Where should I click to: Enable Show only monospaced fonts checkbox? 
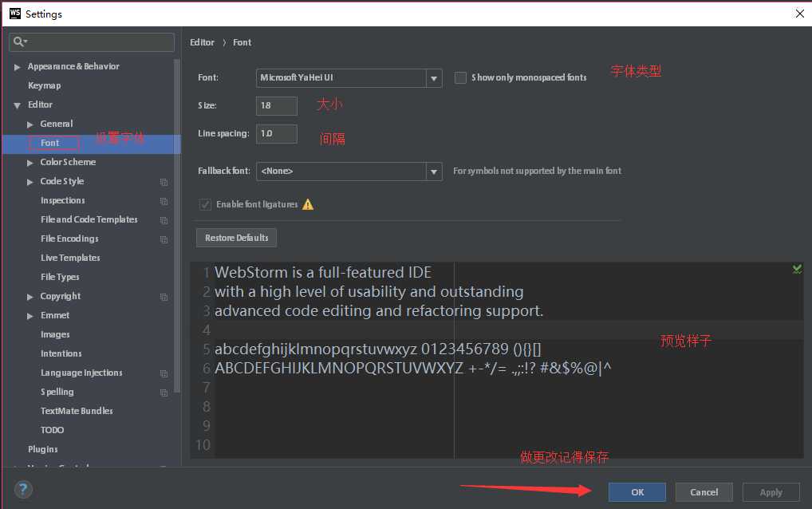460,77
